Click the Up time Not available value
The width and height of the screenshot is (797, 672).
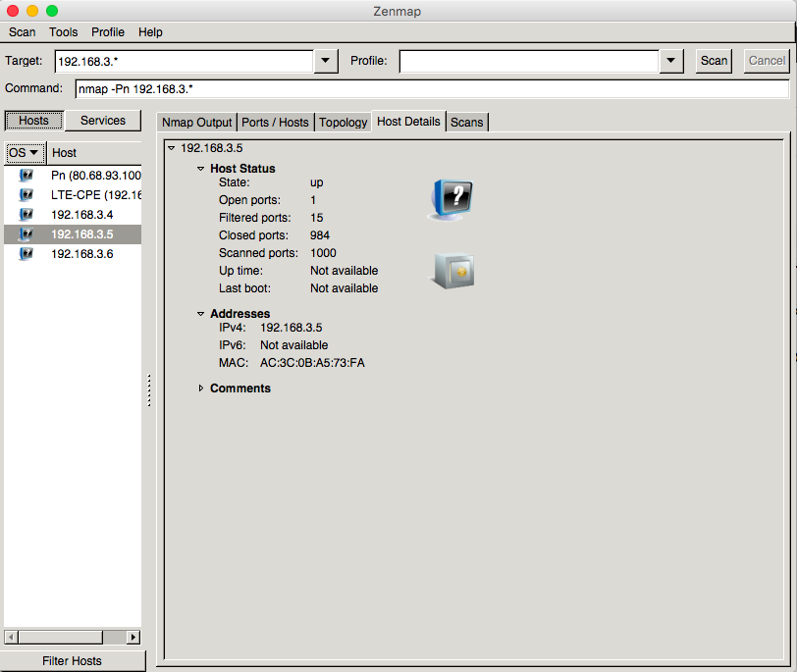(345, 271)
